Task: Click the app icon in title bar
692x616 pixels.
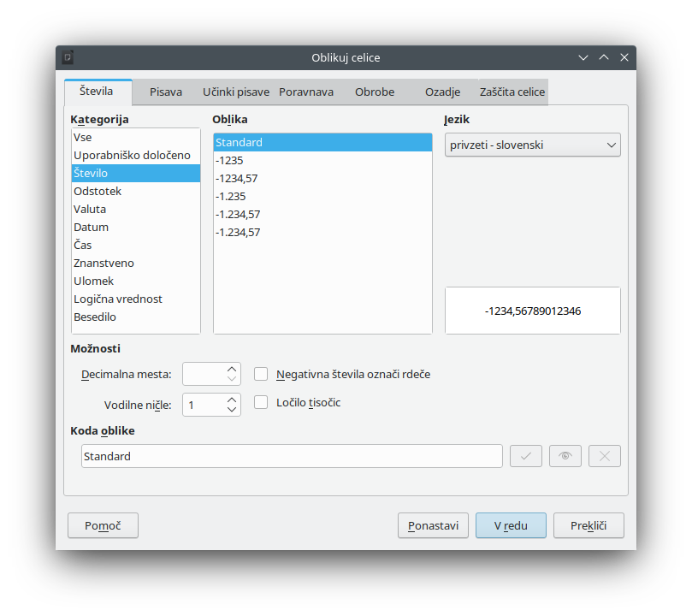Action: point(68,57)
